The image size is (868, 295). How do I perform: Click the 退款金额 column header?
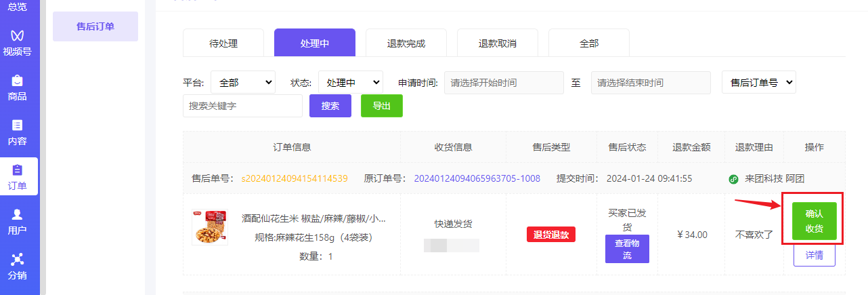(x=691, y=147)
